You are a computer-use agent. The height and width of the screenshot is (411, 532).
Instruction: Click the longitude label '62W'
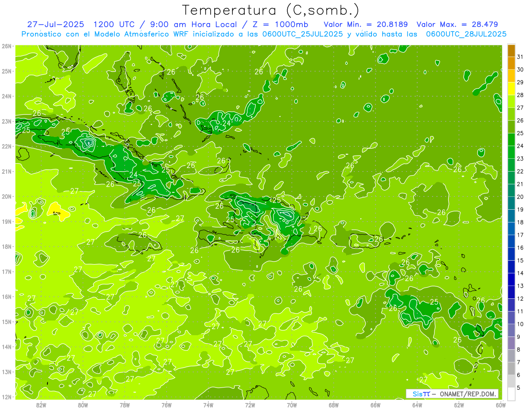coord(459,405)
